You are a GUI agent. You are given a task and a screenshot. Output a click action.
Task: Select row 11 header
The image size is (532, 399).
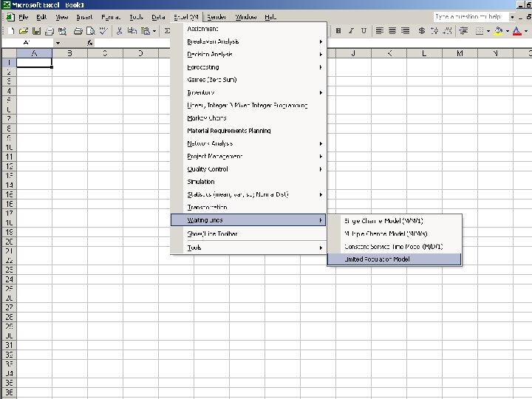click(9, 157)
